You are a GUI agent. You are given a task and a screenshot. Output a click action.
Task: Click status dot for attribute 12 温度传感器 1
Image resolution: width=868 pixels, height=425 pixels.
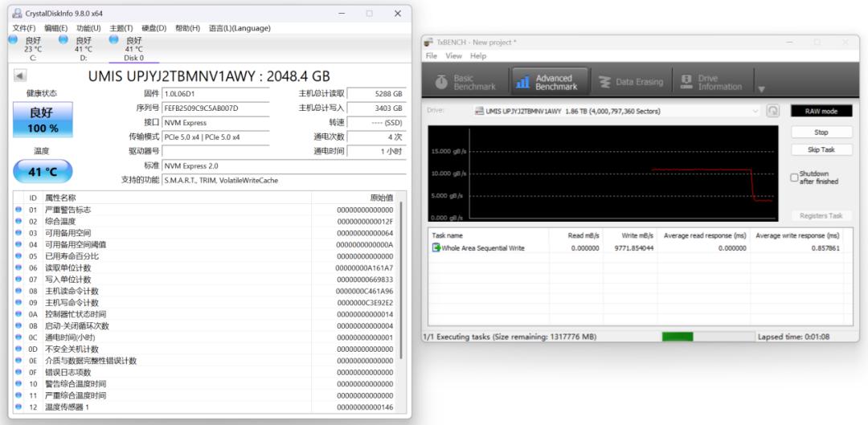[x=18, y=407]
